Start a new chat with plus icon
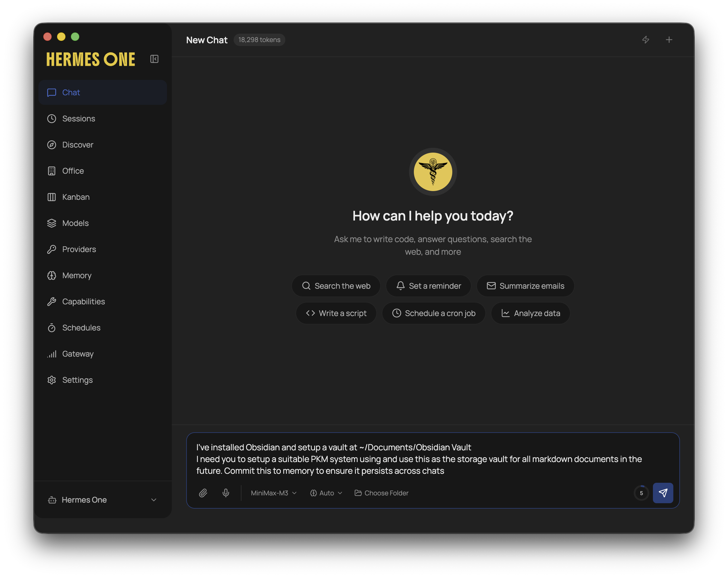Image resolution: width=728 pixels, height=578 pixels. click(669, 40)
